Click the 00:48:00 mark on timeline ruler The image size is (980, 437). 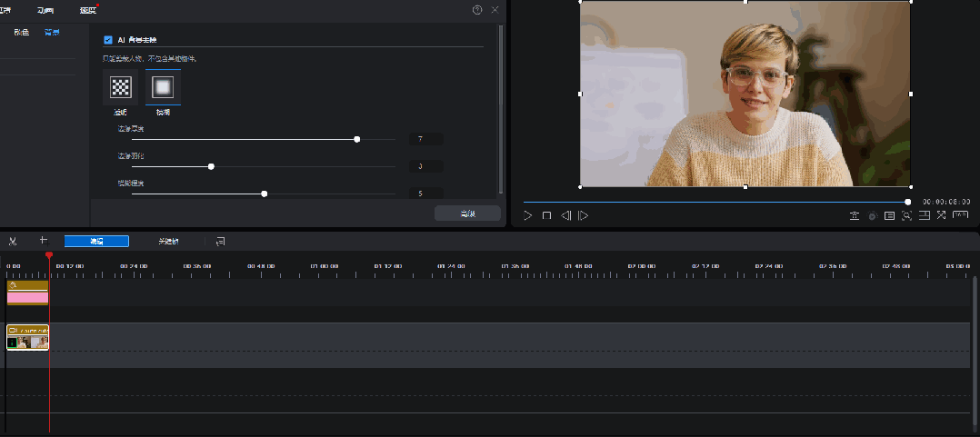tap(261, 266)
